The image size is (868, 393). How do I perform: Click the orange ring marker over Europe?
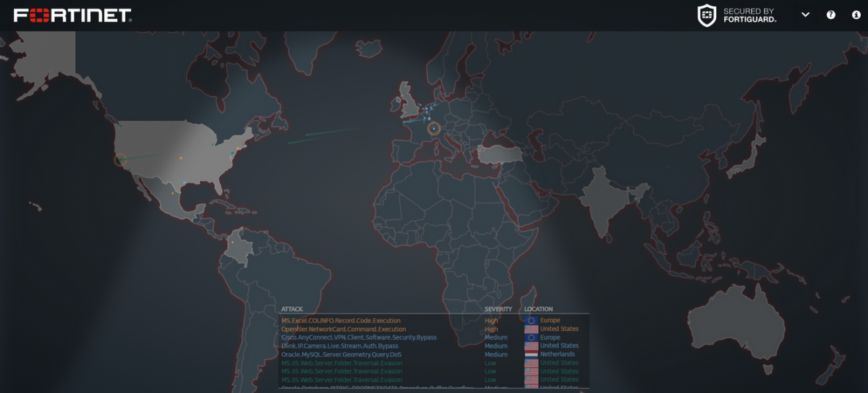click(434, 129)
